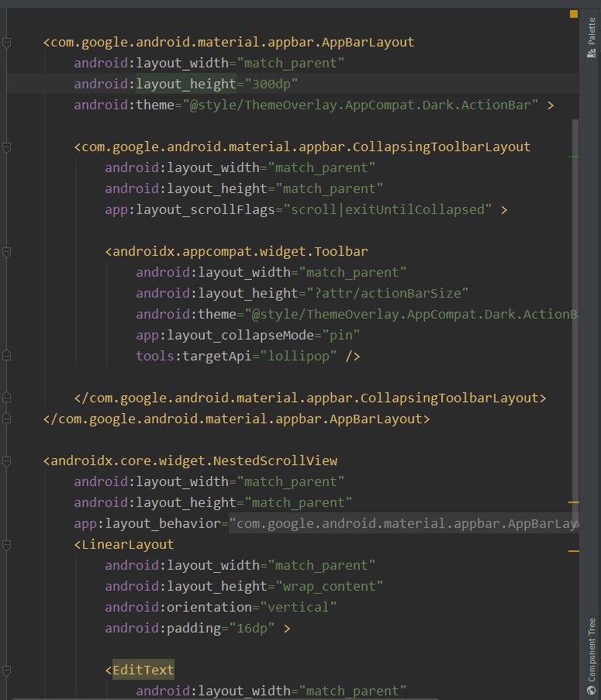The width and height of the screenshot is (601, 700).
Task: Click the app:layout_behavior attribute name
Action: pos(147,524)
